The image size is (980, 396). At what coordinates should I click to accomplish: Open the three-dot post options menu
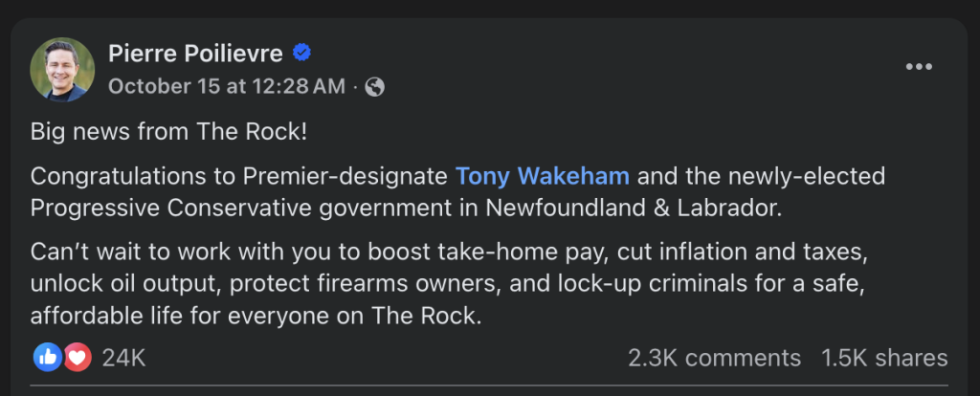click(918, 66)
